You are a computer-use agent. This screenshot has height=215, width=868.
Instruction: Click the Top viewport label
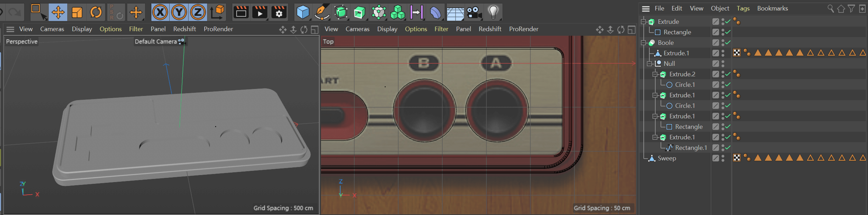click(x=328, y=42)
